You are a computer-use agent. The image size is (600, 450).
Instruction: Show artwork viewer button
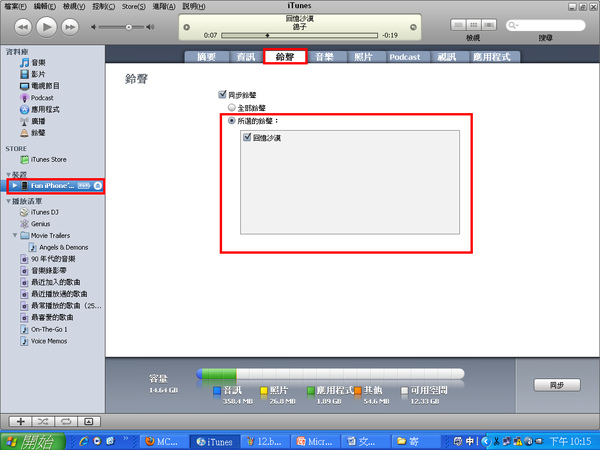[88, 421]
